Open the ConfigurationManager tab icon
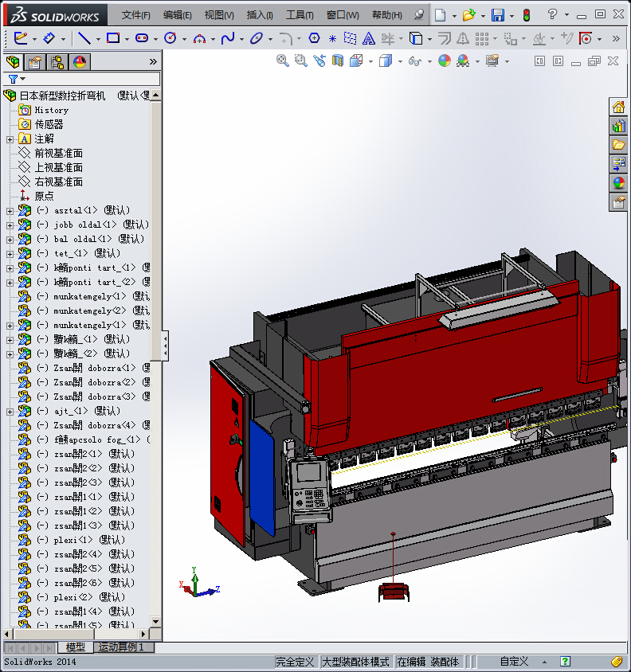This screenshot has width=631, height=672. [x=57, y=62]
